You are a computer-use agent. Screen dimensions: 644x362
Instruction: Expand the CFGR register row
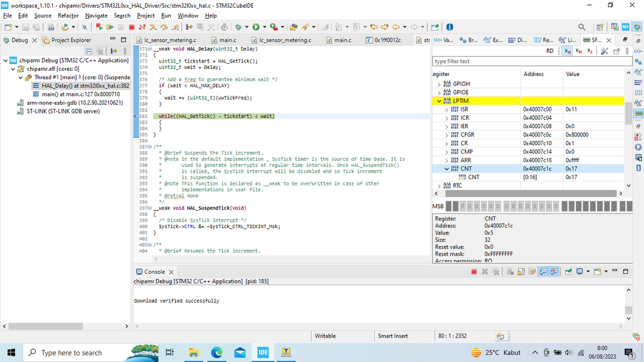pyautogui.click(x=447, y=135)
